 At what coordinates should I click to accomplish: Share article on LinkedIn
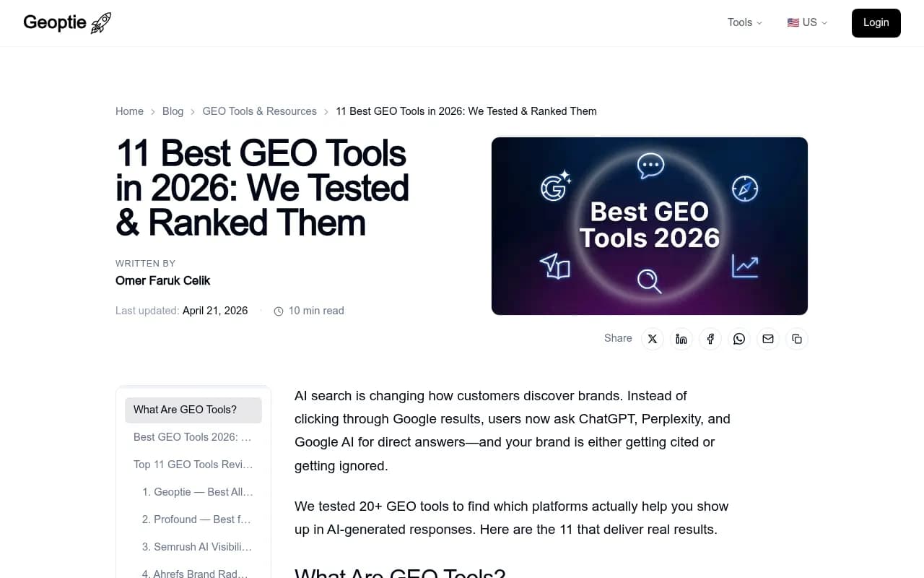point(681,339)
